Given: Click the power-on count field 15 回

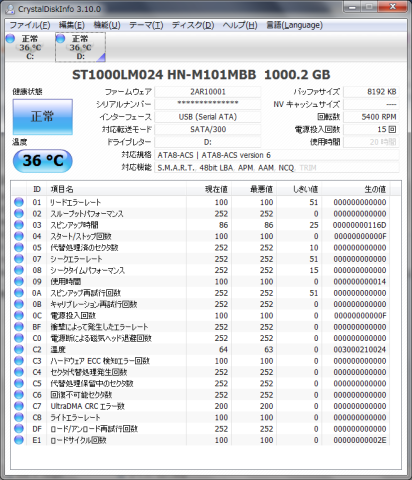Looking at the screenshot, I should coord(371,129).
